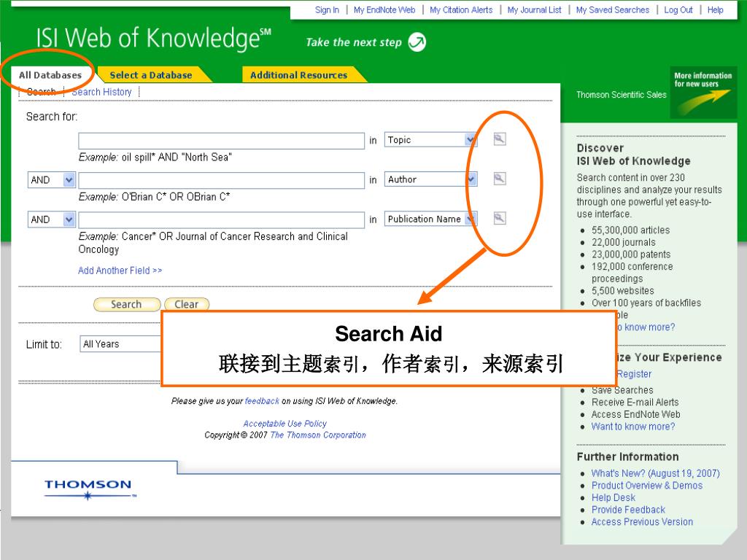Click the feedback link

click(262, 401)
